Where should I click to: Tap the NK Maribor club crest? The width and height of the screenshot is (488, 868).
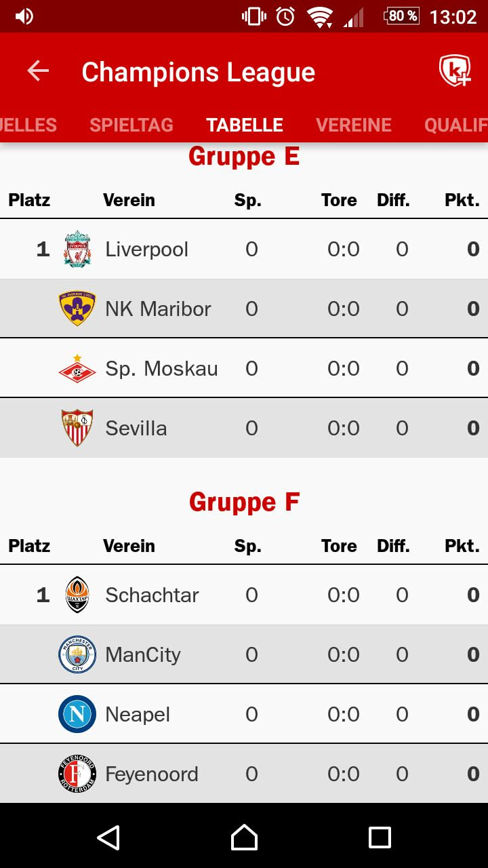pyautogui.click(x=77, y=309)
